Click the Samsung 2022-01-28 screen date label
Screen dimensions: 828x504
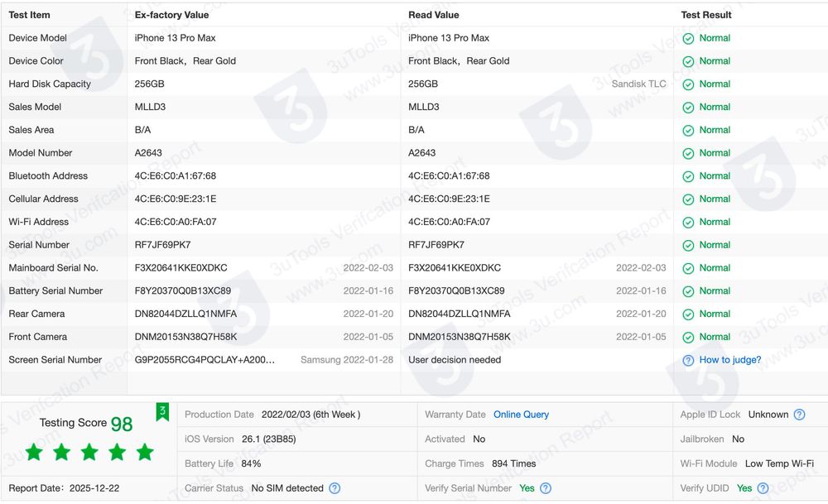click(347, 359)
